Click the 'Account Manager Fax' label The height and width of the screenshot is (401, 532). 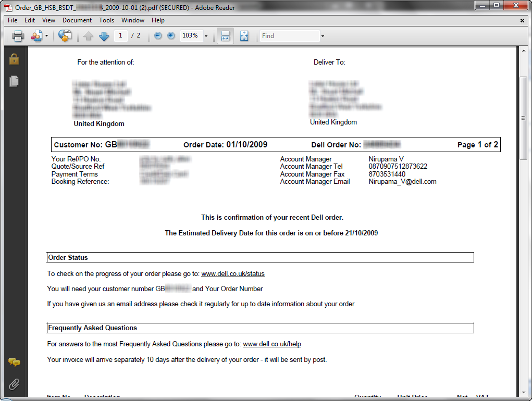(312, 174)
